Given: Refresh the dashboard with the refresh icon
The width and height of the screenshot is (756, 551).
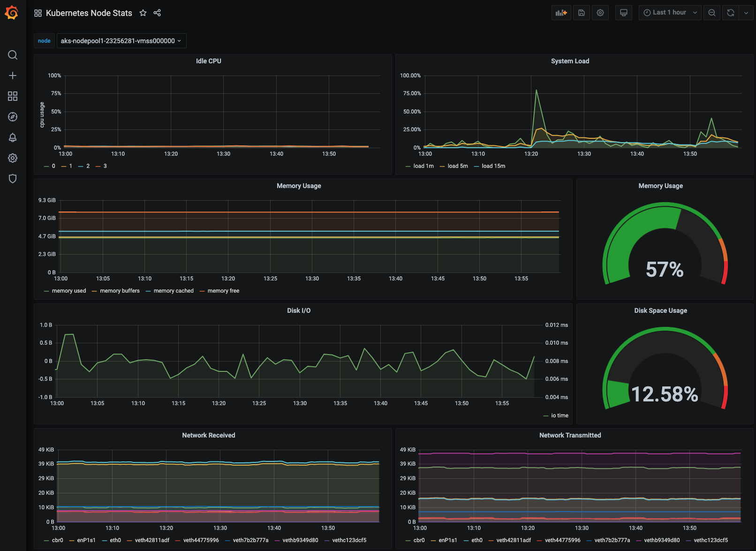Looking at the screenshot, I should [x=731, y=13].
